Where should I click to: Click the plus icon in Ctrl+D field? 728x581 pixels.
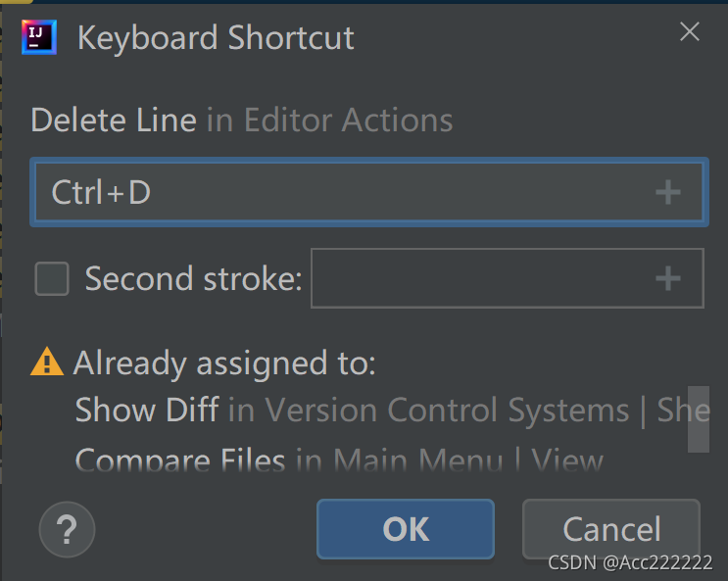point(667,192)
